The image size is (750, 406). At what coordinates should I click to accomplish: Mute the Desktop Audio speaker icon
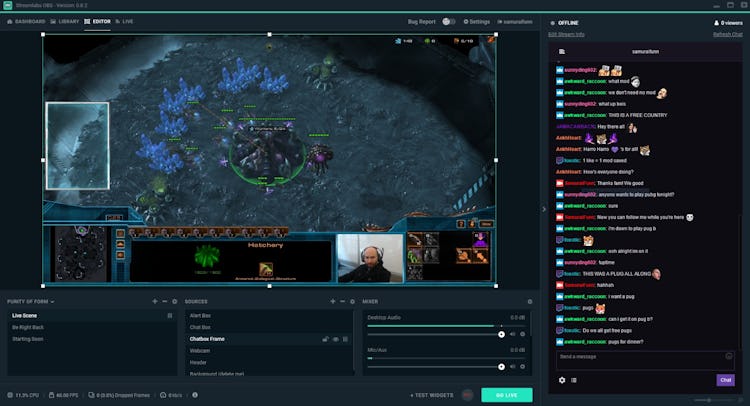(x=513, y=334)
